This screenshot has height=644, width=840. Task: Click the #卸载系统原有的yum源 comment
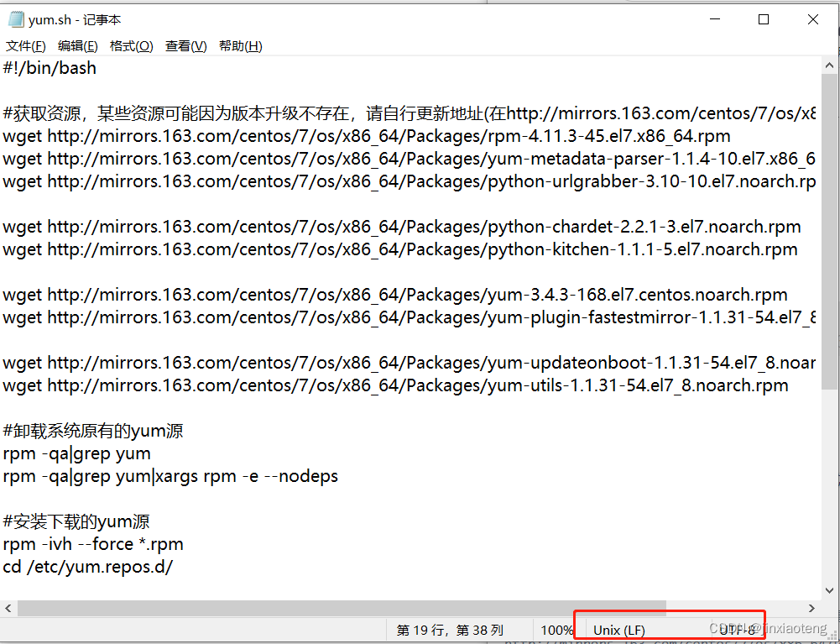(93, 431)
